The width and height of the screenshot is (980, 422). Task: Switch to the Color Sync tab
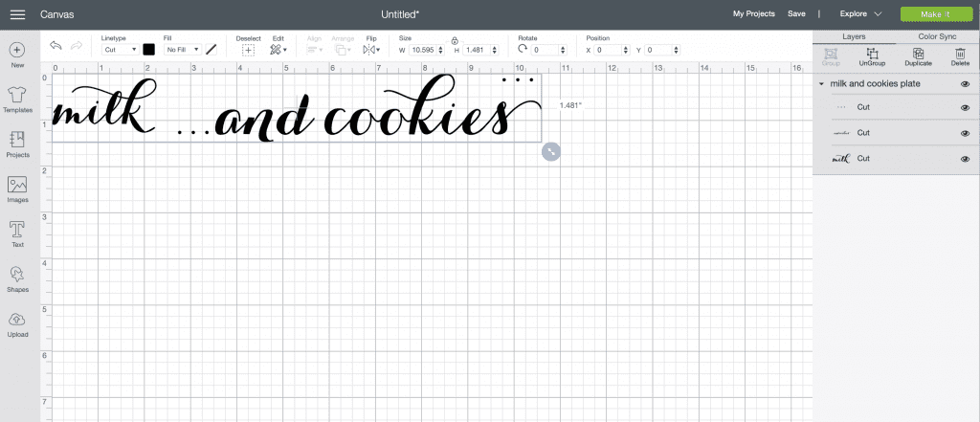pos(938,37)
